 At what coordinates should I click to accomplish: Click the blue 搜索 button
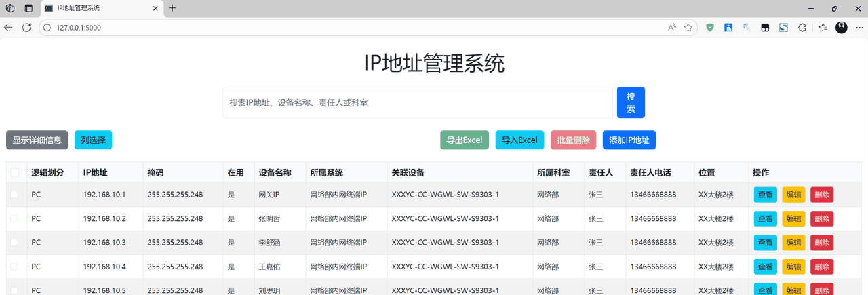pyautogui.click(x=631, y=102)
